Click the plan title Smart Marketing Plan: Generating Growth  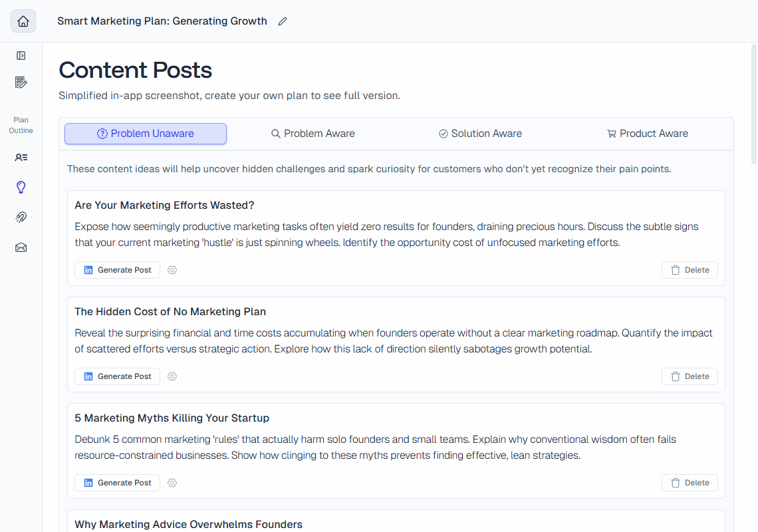click(x=162, y=21)
